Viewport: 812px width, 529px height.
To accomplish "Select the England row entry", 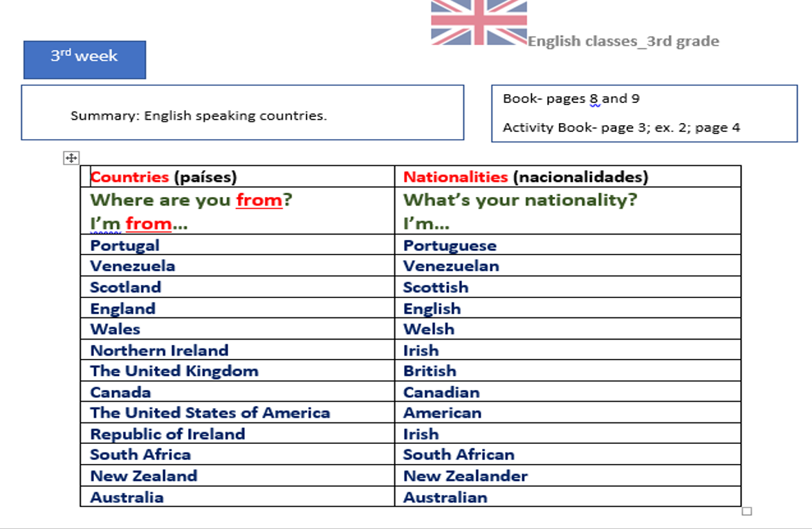I will click(x=123, y=308).
